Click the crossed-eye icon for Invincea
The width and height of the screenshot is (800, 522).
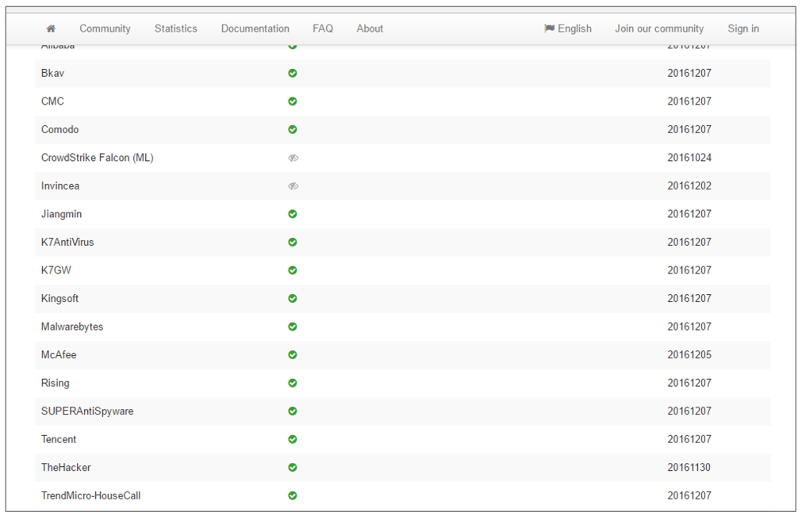coord(293,186)
